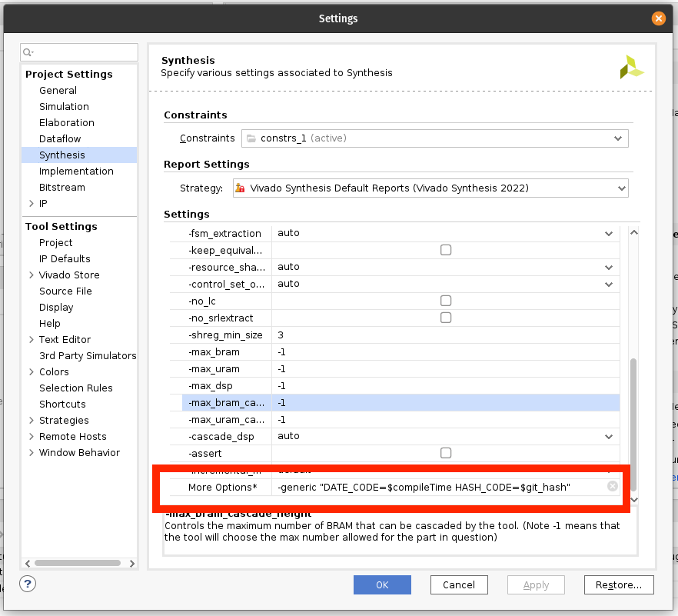Click the settings list scroll-down arrow
678x616 pixels.
coord(634,500)
